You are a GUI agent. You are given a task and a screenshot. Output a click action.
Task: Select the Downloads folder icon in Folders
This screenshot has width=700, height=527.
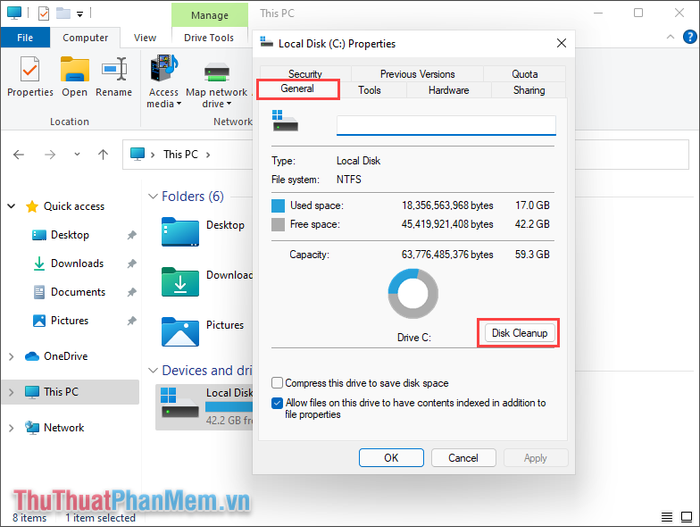point(180,282)
